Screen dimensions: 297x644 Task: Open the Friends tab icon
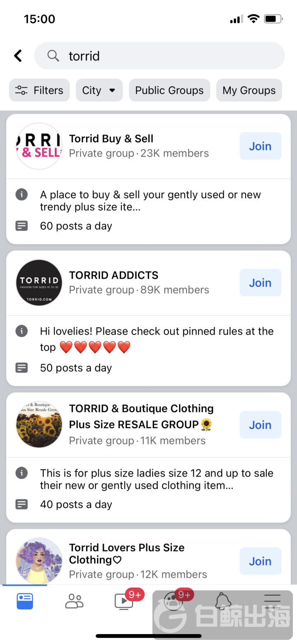(74, 601)
